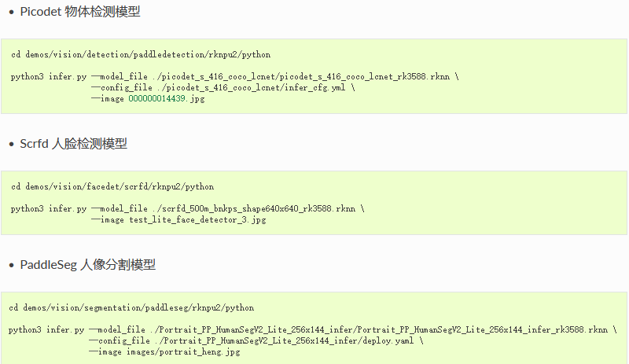The height and width of the screenshot is (364, 629).
Task: Click the Portrait_PP_HumanSegV2_Lite model_file line
Action: (x=313, y=330)
